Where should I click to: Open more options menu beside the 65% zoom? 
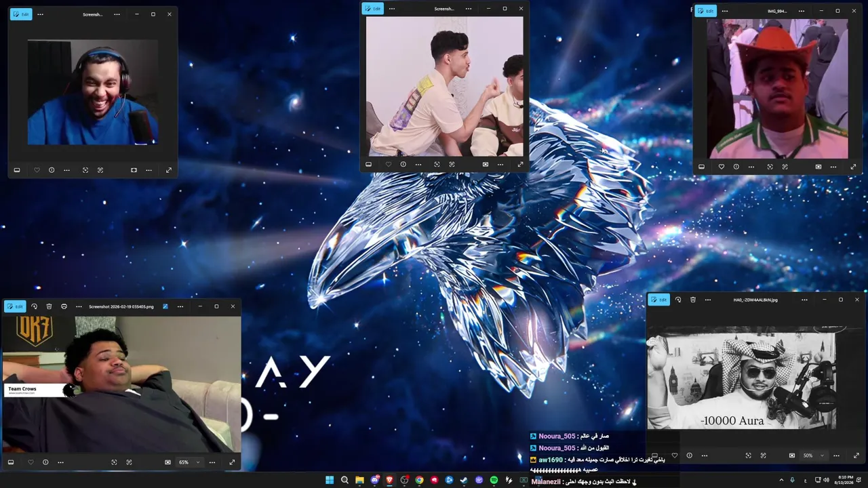point(212,462)
